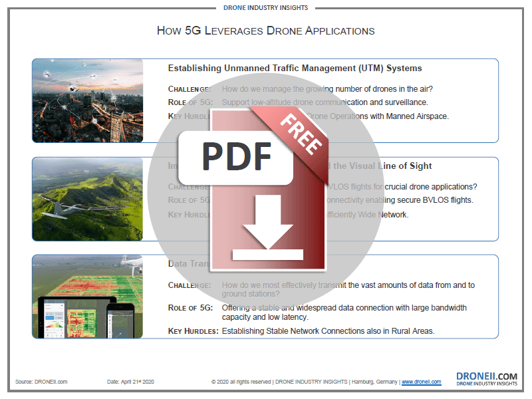Click "Establishing Unmanned Traffic Management (UTM) Systems" heading
Screen dimensions: 532x399
coord(295,68)
